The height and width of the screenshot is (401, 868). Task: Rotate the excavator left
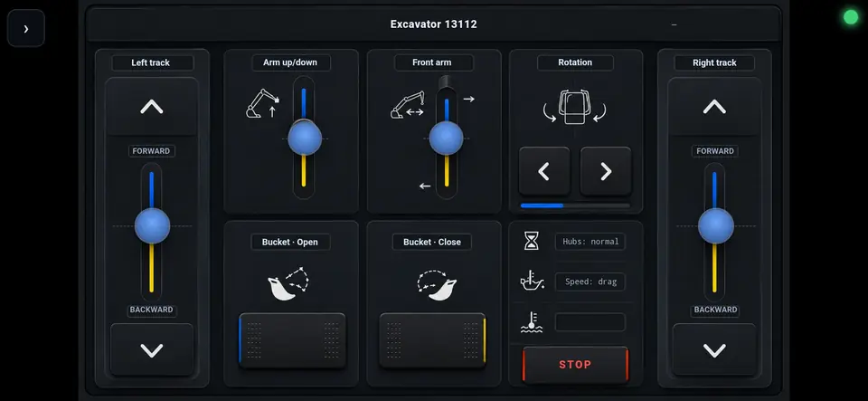pos(544,171)
